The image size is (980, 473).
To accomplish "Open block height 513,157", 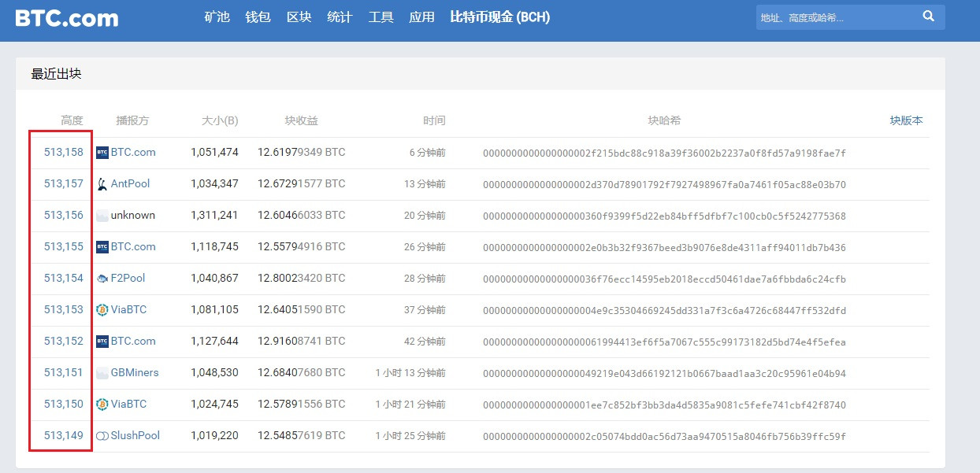I will (64, 183).
